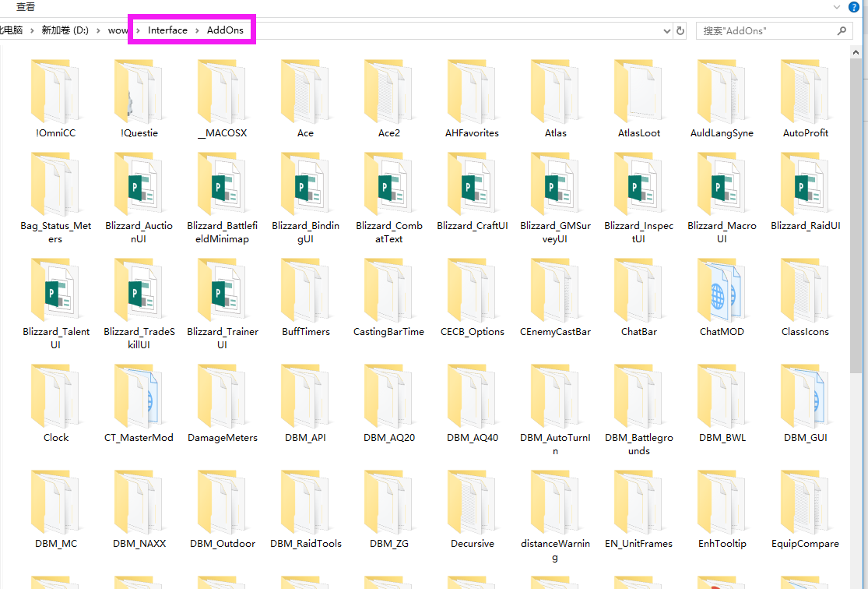Screen dimensions: 868x589
Task: Select the !Questie folder icon
Action: point(139,91)
